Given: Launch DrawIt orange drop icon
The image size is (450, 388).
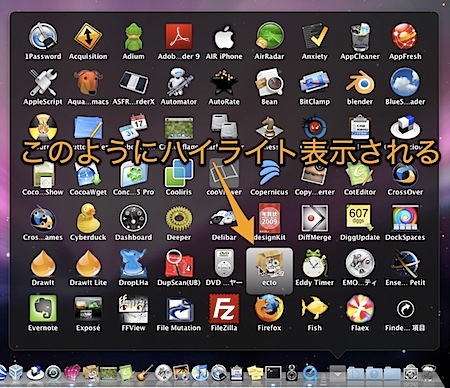Looking at the screenshot, I should tap(43, 264).
